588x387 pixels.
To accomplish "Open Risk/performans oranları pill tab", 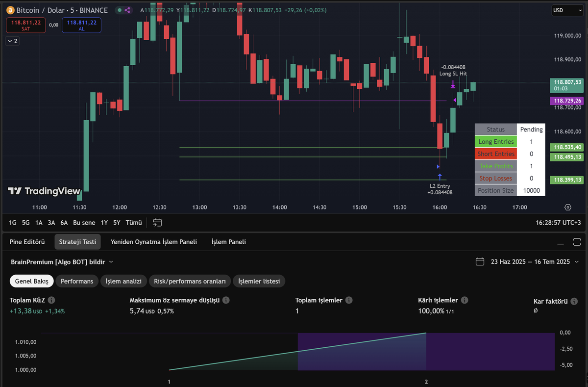I will [x=190, y=281].
